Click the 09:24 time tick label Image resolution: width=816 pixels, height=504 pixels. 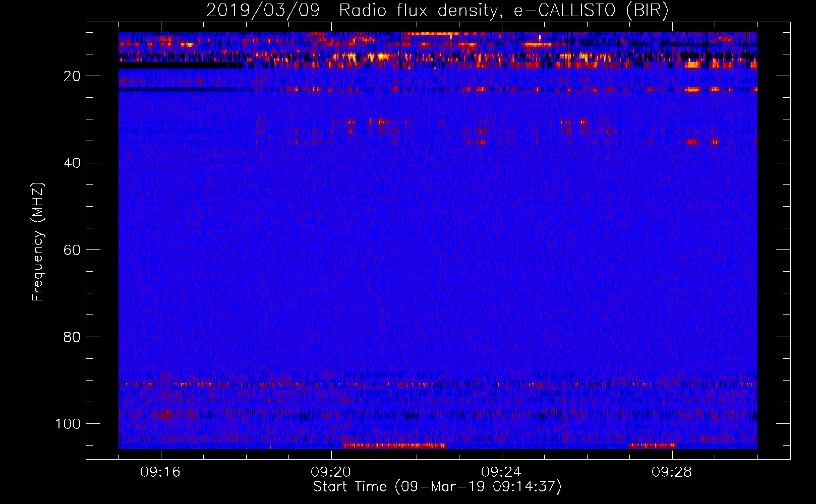coord(501,472)
